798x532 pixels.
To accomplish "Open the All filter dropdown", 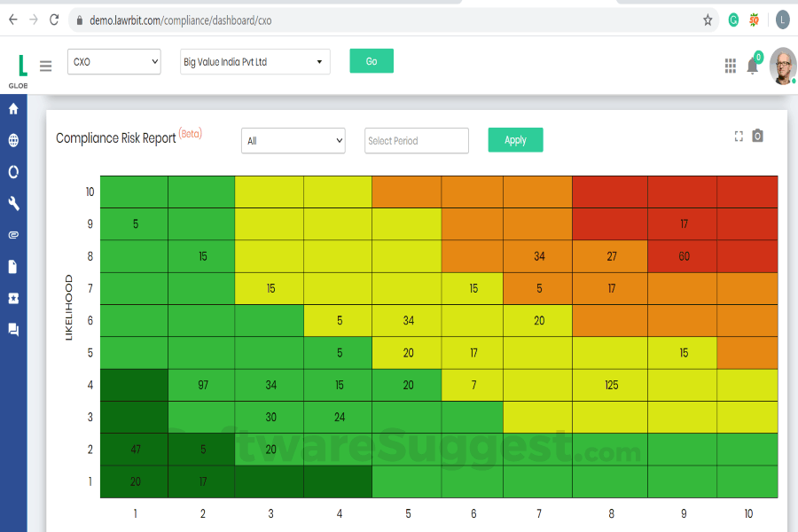I will click(x=293, y=140).
